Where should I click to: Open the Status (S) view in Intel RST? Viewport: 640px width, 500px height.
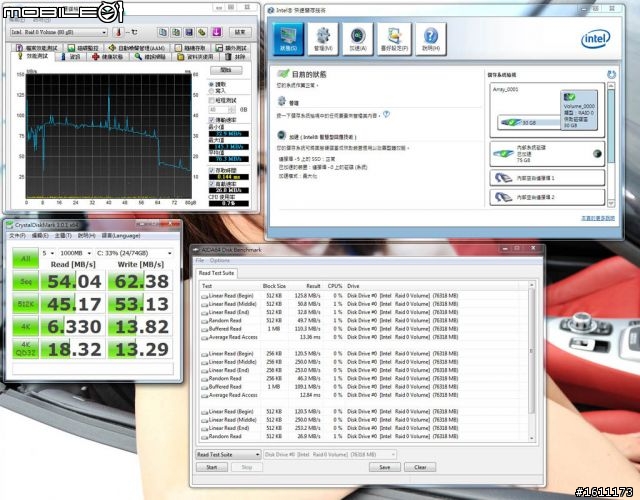288,39
